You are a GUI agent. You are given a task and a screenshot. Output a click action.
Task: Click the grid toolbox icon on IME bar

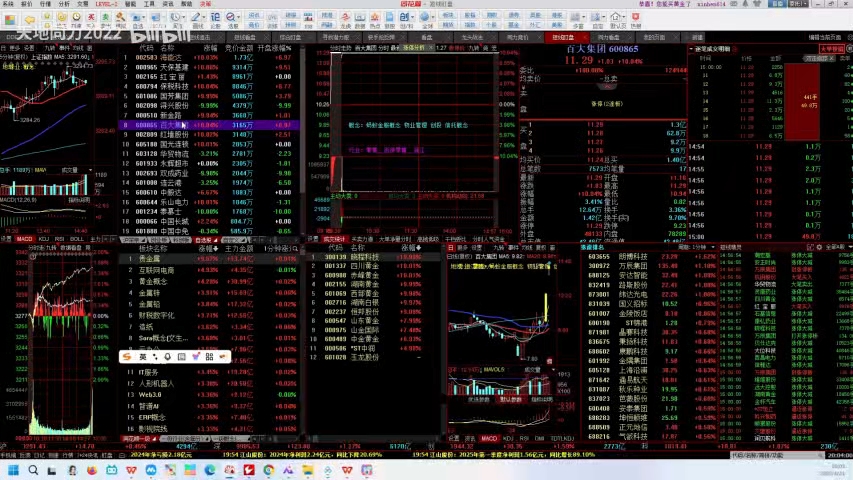pos(209,356)
